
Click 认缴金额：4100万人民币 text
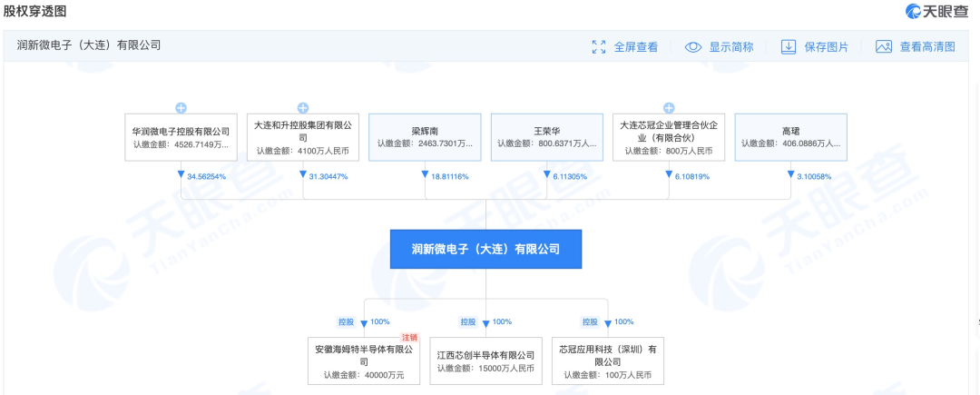pos(303,151)
